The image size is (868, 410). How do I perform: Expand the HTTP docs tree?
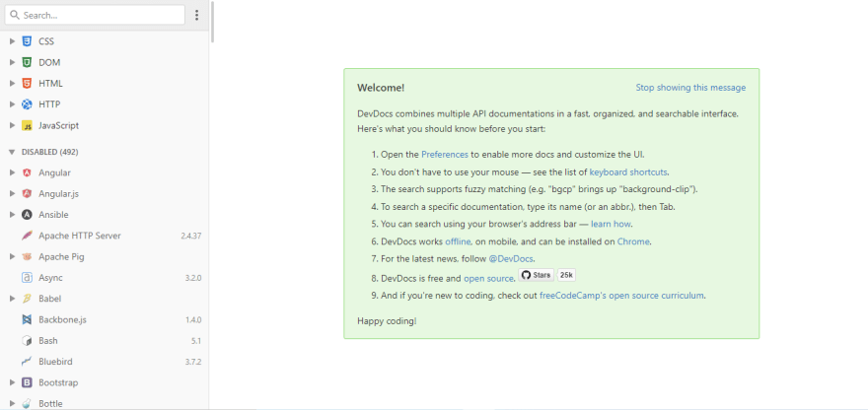pyautogui.click(x=12, y=104)
